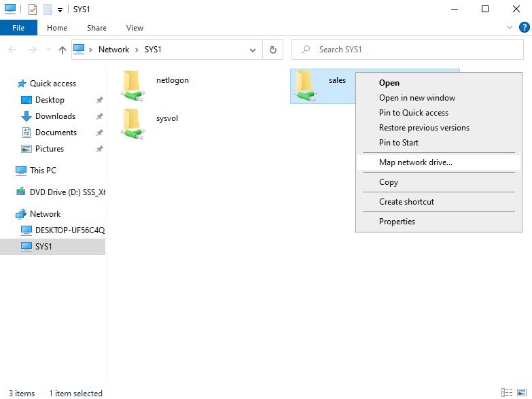Screen dimensions: 532x399
Task: Click SYS1 in the address breadcrumb
Action: click(x=153, y=50)
